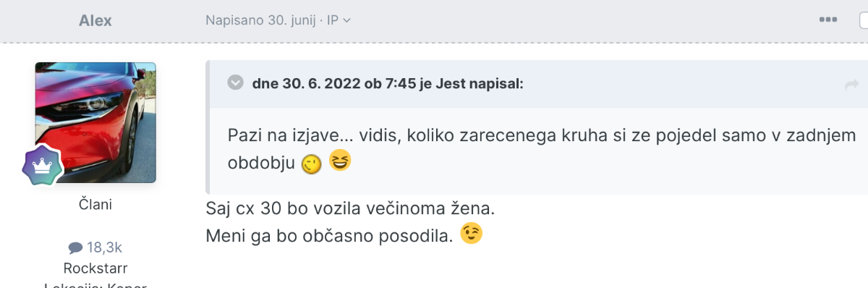The width and height of the screenshot is (868, 288).
Task: Go to quoted post via arrow icon
Action: coord(851,85)
